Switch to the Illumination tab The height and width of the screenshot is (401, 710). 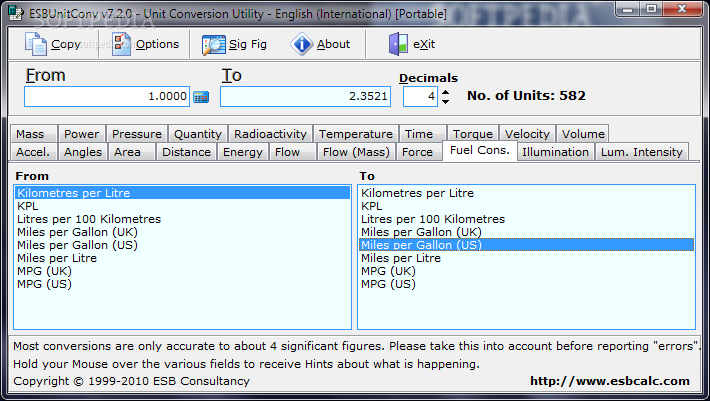click(556, 152)
